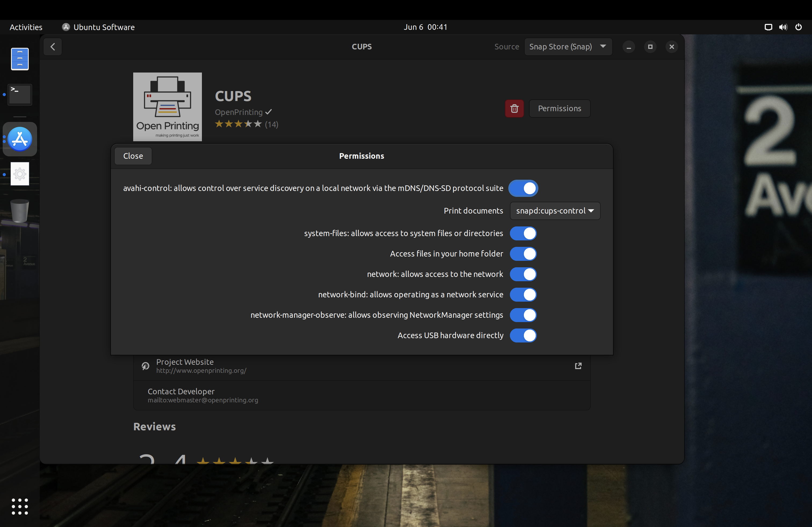The image size is (812, 527).
Task: Expand the Snap Store source dropdown
Action: (x=568, y=47)
